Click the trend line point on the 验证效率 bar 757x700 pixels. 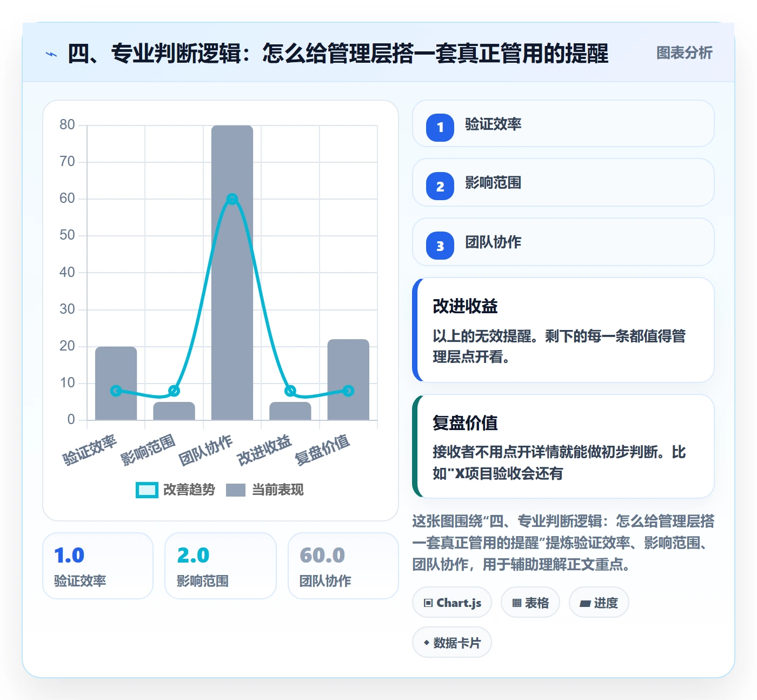click(x=116, y=391)
